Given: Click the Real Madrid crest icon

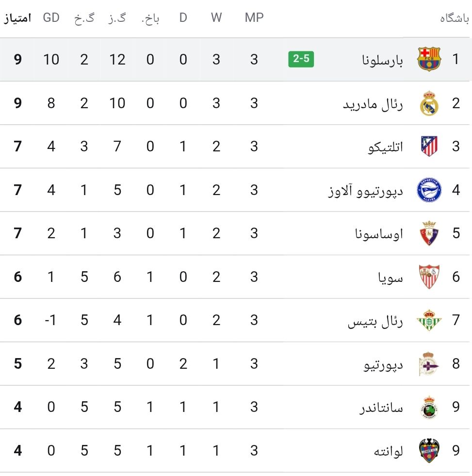Looking at the screenshot, I should pyautogui.click(x=429, y=103).
